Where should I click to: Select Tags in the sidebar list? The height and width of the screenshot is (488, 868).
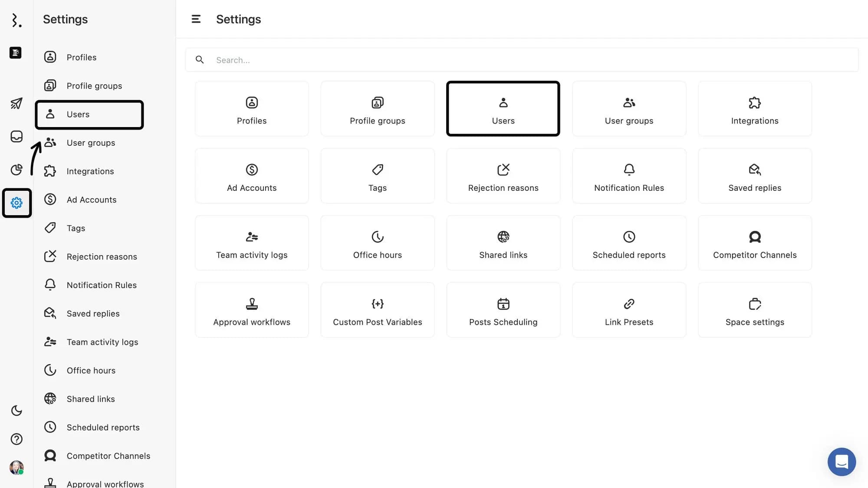(105, 228)
